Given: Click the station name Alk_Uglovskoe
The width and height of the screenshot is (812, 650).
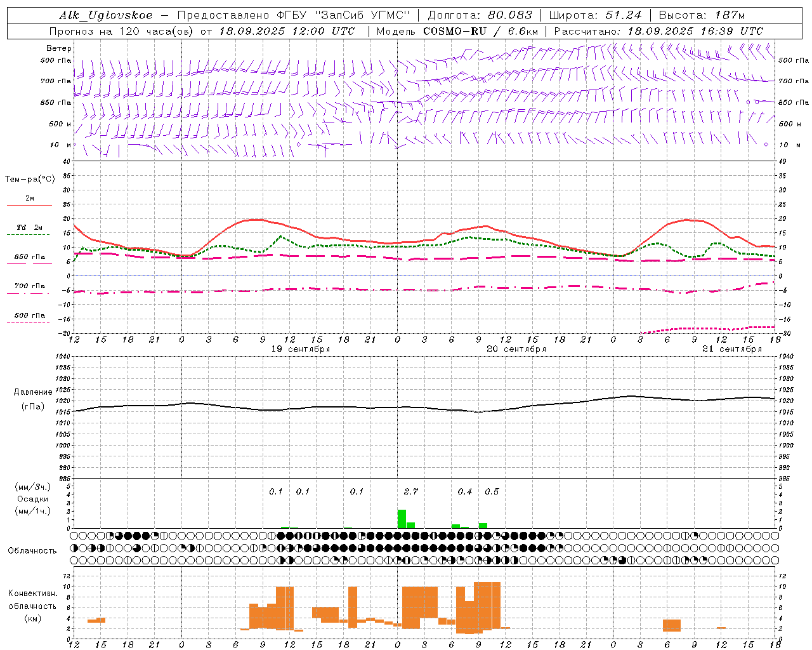Looking at the screenshot, I should [107, 15].
